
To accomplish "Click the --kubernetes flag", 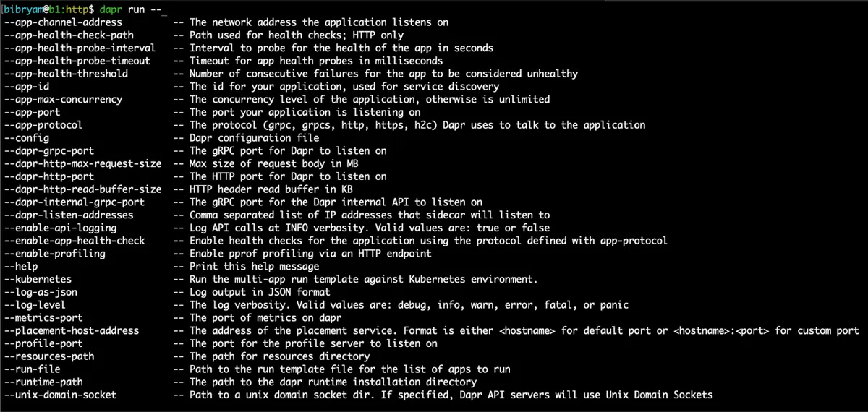I will [x=38, y=279].
